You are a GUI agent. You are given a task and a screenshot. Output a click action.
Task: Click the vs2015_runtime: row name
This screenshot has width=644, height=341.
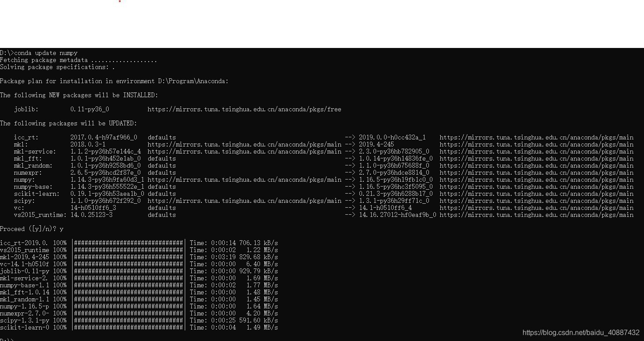click(40, 215)
